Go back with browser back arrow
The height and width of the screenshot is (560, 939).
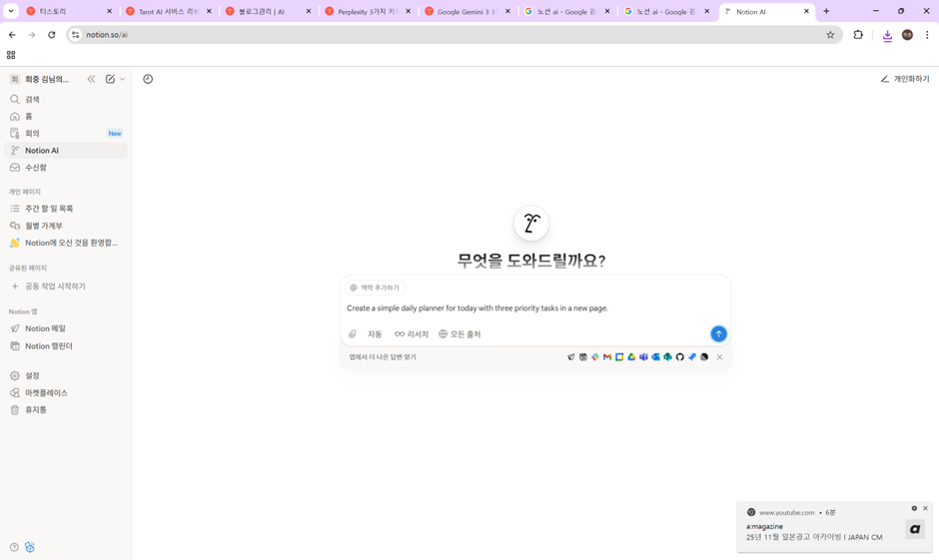point(12,35)
